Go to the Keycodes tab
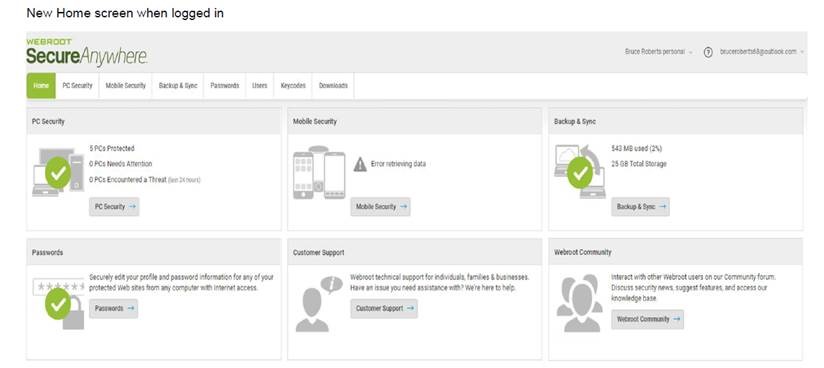The image size is (824, 368). point(293,86)
